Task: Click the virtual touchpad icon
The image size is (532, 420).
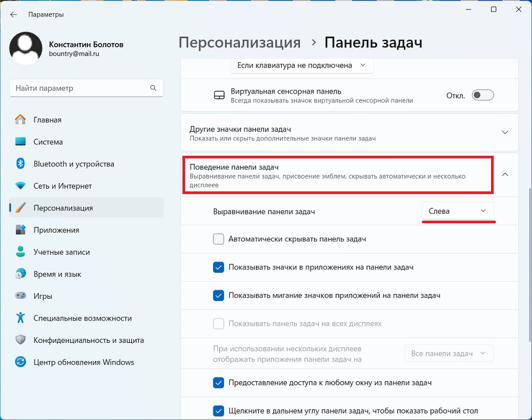Action: click(x=219, y=95)
